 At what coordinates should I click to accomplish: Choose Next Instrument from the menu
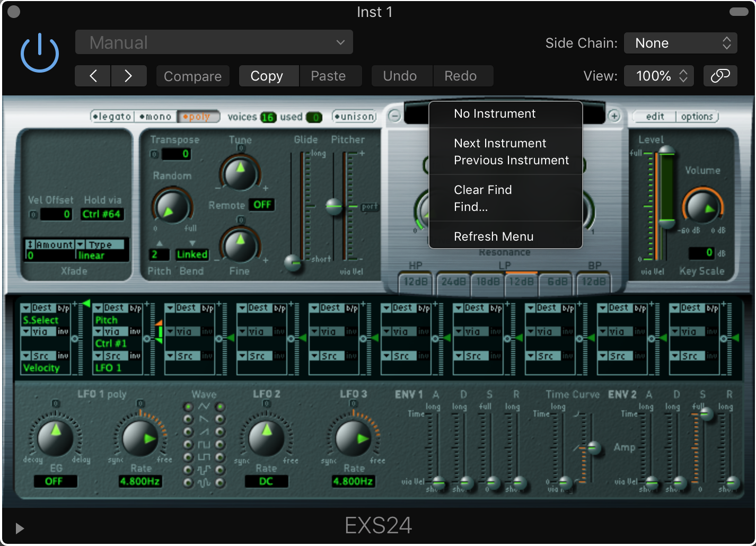499,143
